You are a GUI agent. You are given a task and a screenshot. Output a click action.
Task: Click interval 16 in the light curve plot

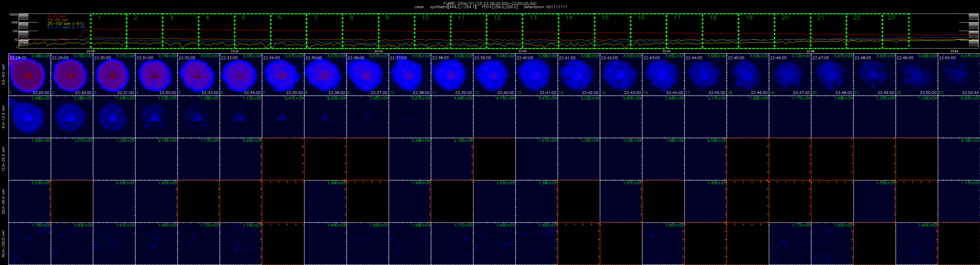point(648,31)
